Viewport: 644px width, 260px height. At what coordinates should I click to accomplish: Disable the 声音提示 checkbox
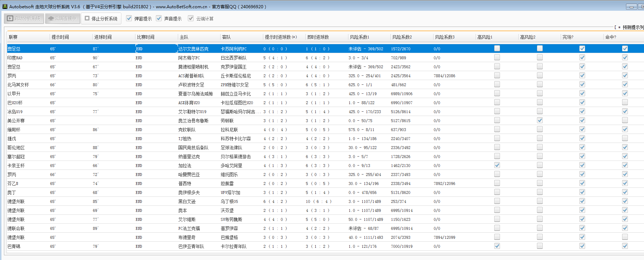(159, 18)
